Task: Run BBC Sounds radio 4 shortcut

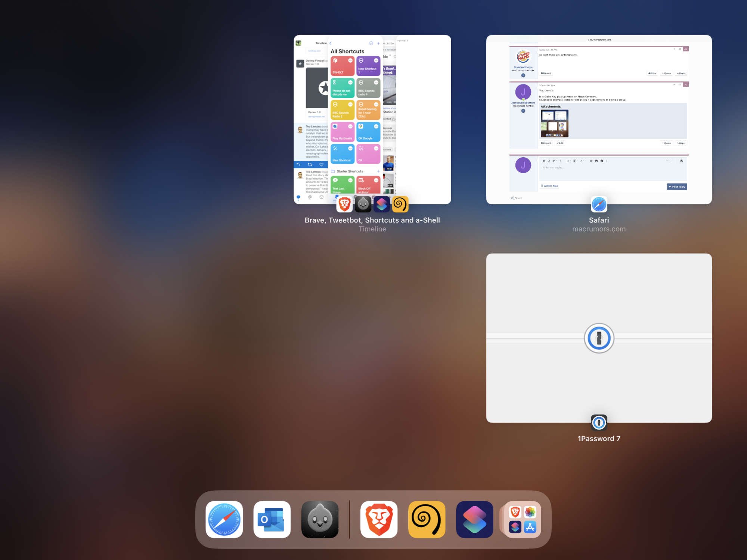Action: 368,88
